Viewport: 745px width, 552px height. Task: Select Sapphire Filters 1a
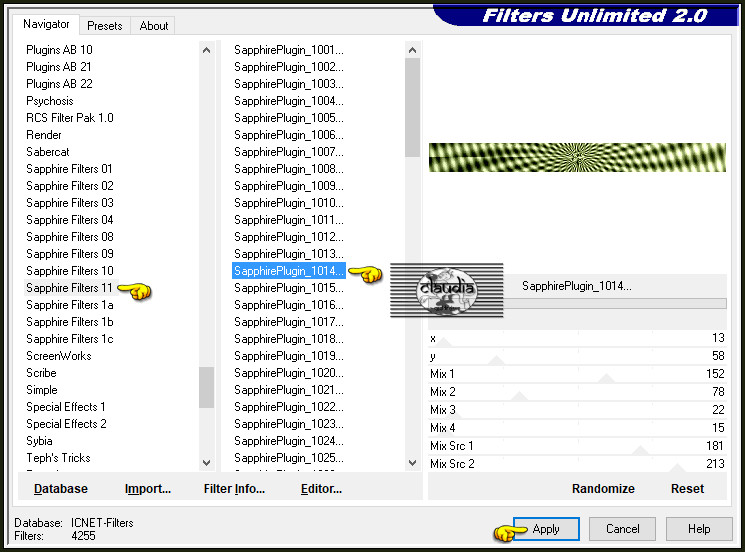(70, 305)
